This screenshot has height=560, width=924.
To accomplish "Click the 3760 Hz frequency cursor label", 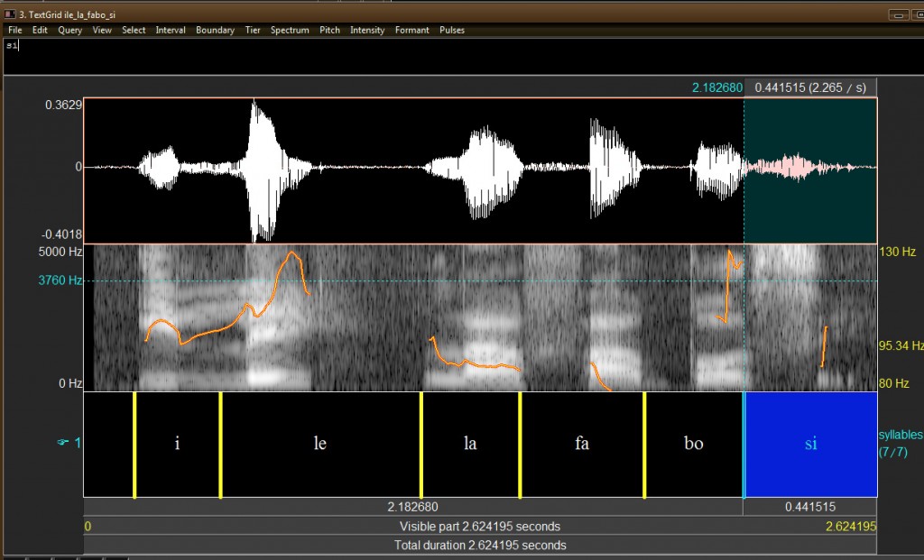I will click(60, 280).
